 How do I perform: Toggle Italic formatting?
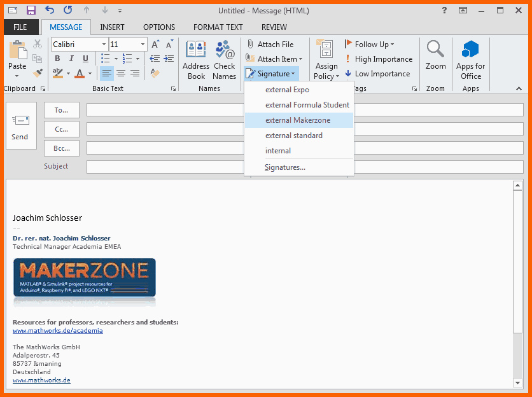(x=71, y=59)
